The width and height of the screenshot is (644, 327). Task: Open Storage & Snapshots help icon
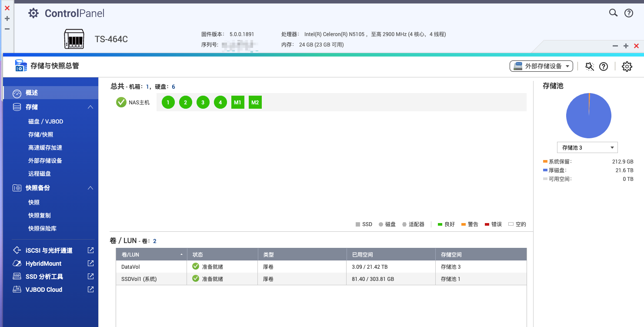coord(604,67)
